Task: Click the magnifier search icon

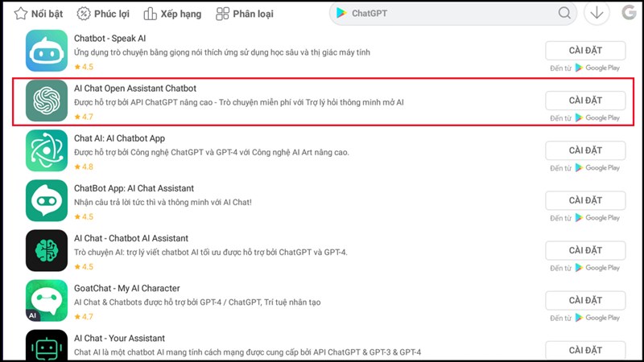Action: click(x=565, y=13)
